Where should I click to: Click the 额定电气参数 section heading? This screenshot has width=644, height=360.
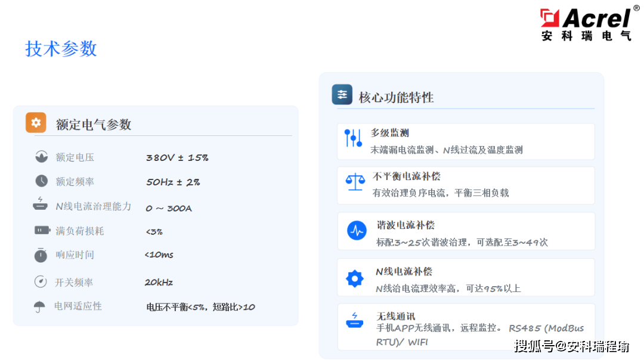coord(94,125)
